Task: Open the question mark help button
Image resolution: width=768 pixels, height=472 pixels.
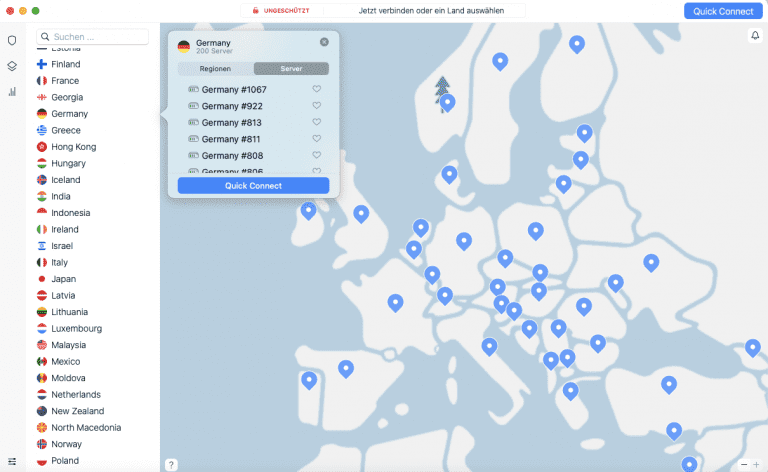Action: (171, 464)
